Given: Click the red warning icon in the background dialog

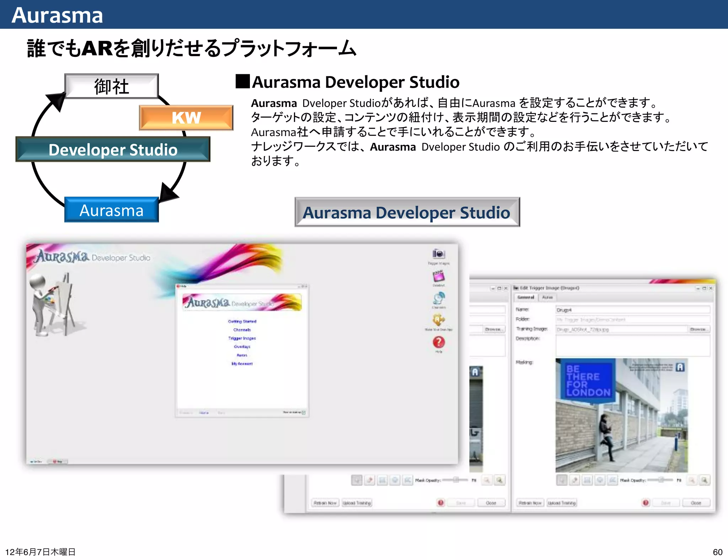Looking at the screenshot, I should [x=441, y=503].
